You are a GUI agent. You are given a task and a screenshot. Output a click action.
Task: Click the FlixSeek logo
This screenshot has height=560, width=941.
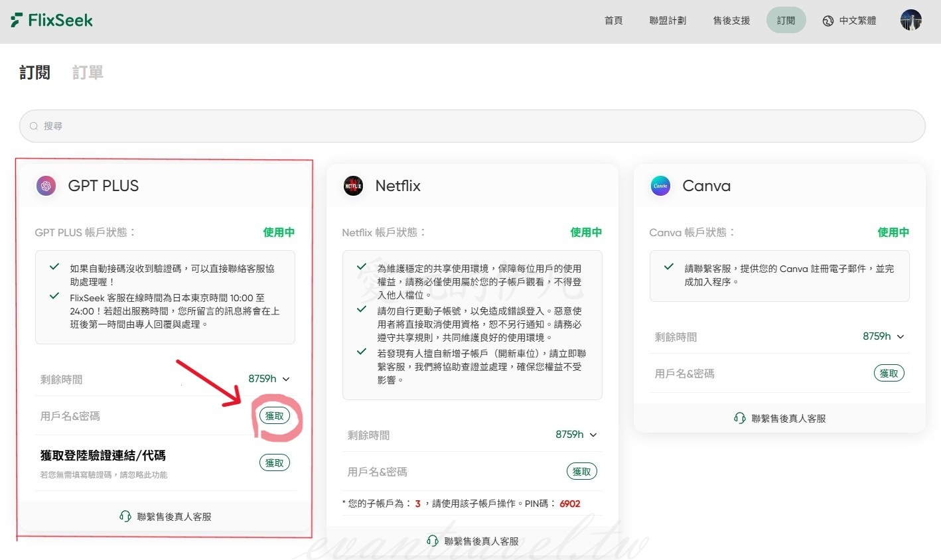coord(52,20)
